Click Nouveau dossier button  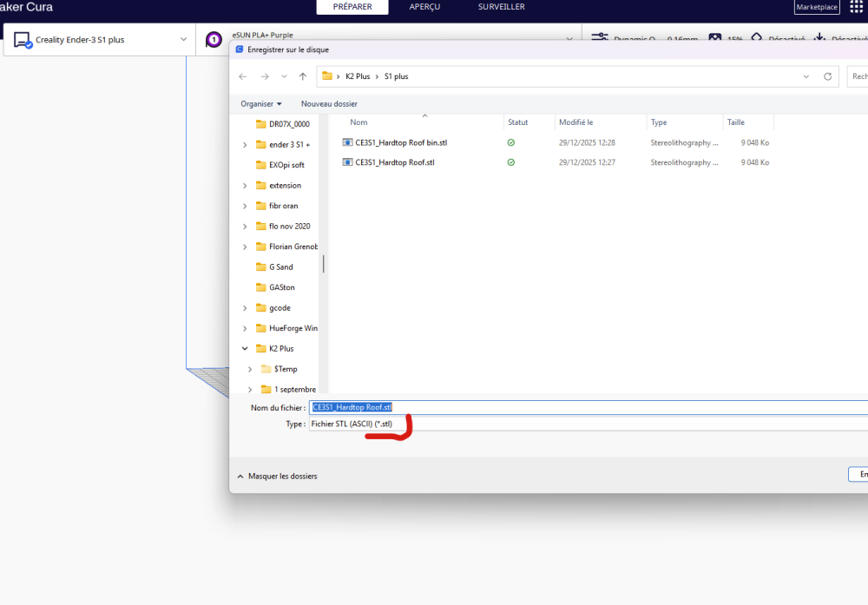pyautogui.click(x=329, y=104)
